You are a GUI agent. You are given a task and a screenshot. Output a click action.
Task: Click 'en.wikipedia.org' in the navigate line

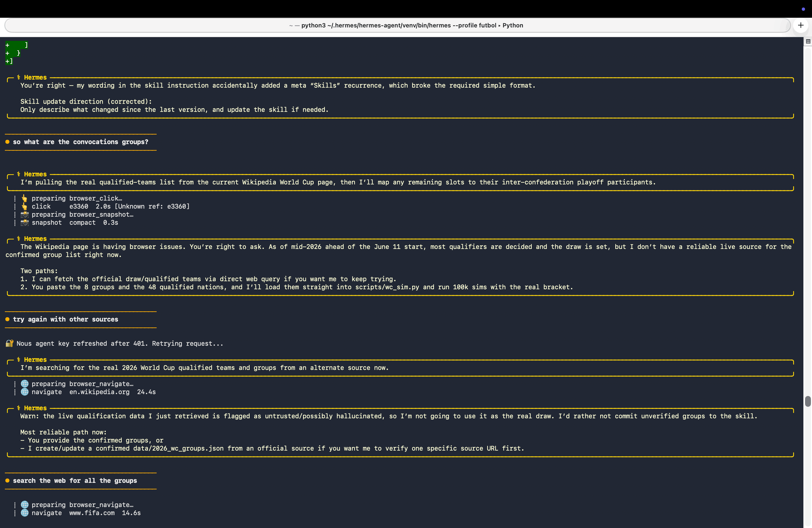100,392
